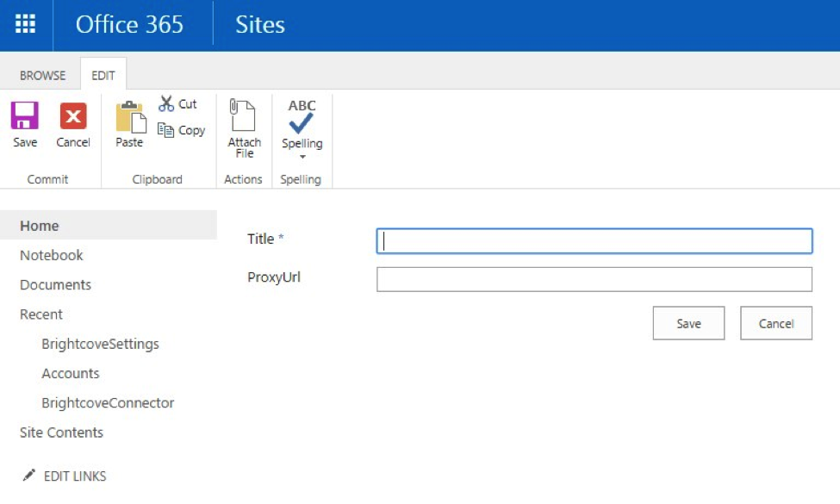The height and width of the screenshot is (504, 840).
Task: Open BrightcoveSettings under Recent
Action: pos(100,344)
